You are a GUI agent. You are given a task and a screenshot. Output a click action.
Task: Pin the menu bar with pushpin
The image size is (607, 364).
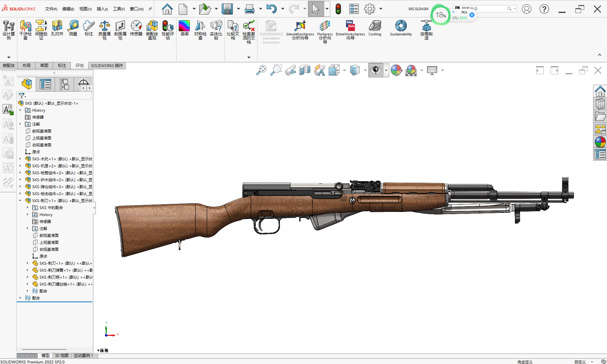click(x=150, y=9)
